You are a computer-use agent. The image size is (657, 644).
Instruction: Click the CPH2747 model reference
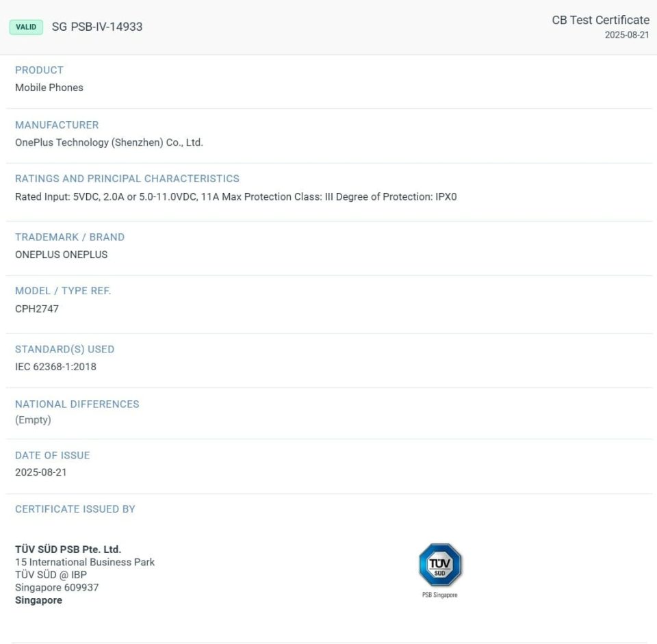point(38,309)
